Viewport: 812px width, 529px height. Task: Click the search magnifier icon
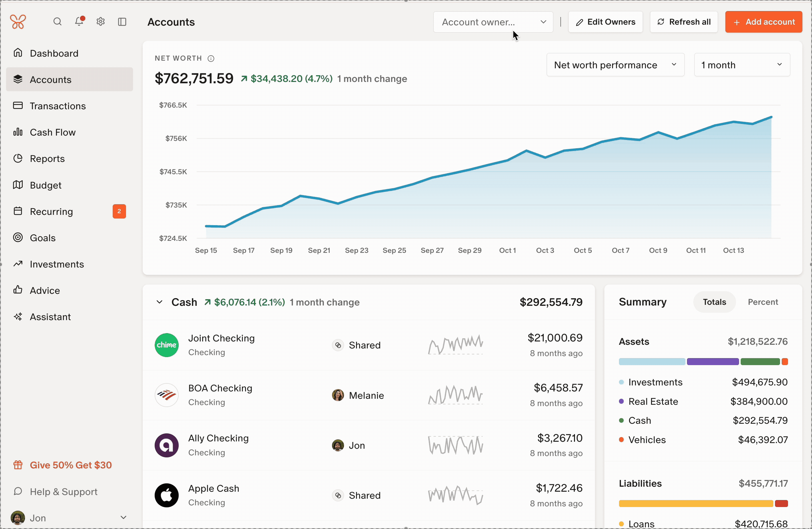[57, 22]
